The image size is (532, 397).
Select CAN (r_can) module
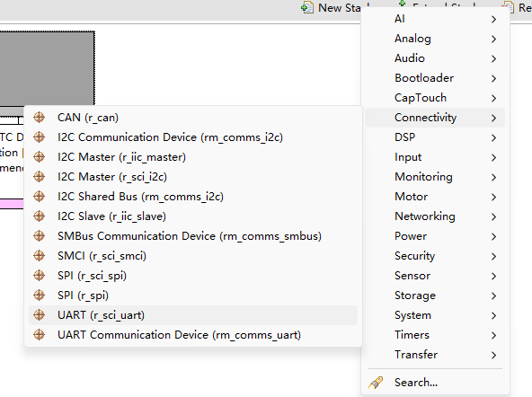click(193, 118)
